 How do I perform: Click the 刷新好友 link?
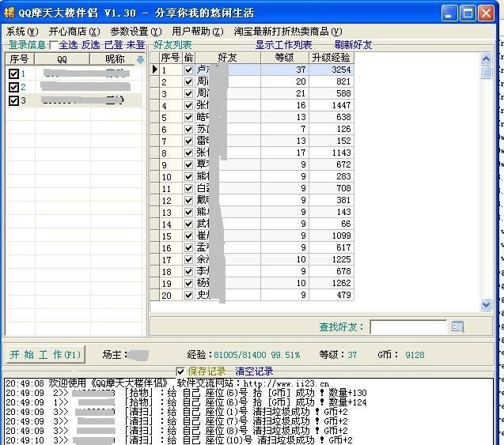354,45
